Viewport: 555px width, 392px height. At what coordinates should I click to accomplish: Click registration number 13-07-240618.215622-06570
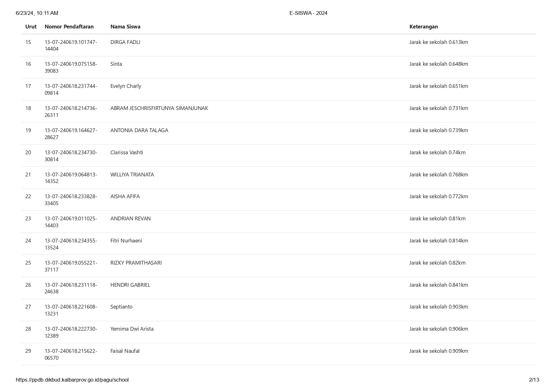(x=71, y=354)
